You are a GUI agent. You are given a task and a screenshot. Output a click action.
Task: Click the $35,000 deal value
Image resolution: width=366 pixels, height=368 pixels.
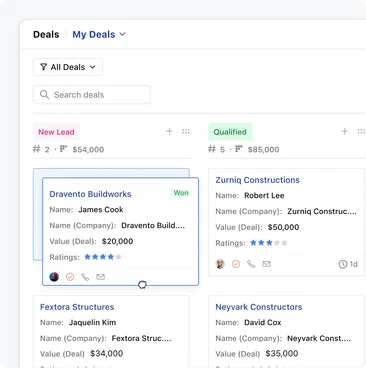coord(282,354)
